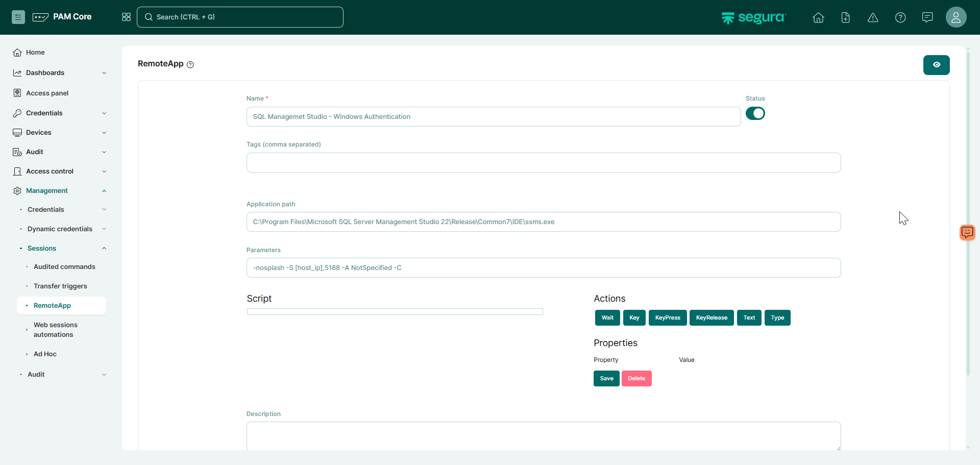980x465 pixels.
Task: Open the new document icon in header
Action: [845, 18]
